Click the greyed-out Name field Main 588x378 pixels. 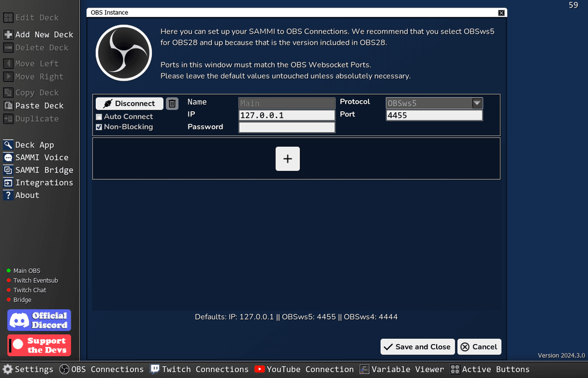pos(287,103)
